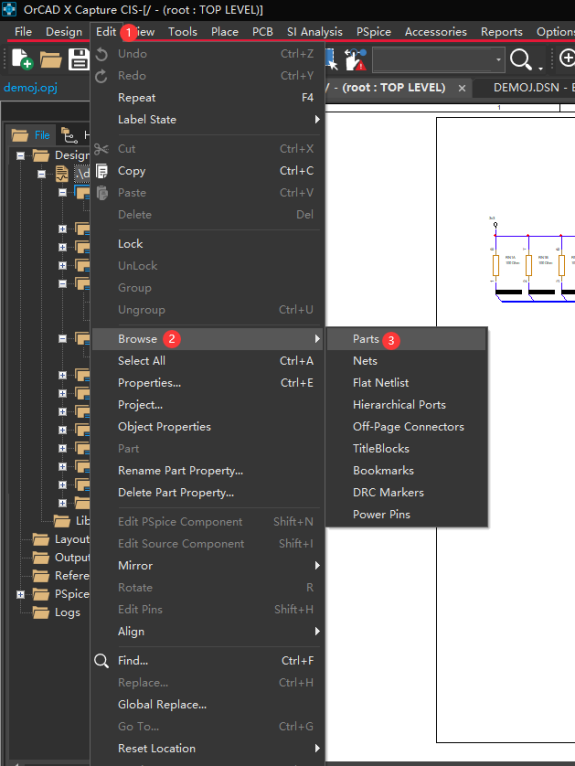575x766 pixels.
Task: Collapse the design file tree node
Action: point(42,174)
